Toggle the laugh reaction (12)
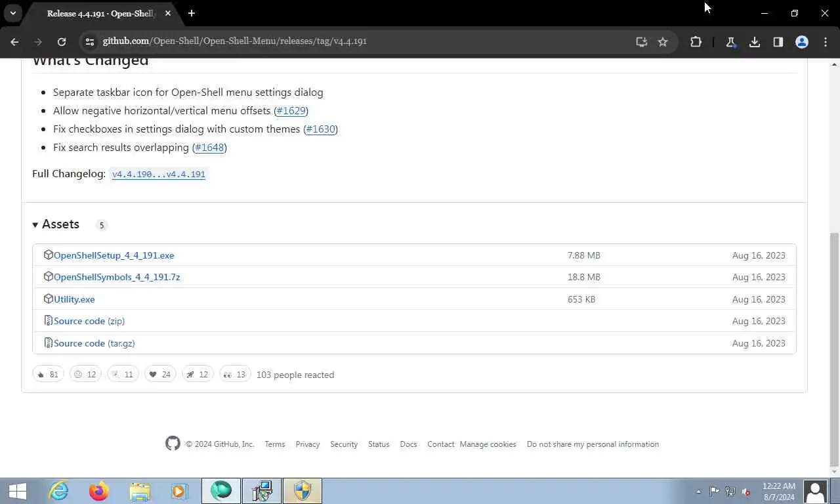 coord(85,375)
